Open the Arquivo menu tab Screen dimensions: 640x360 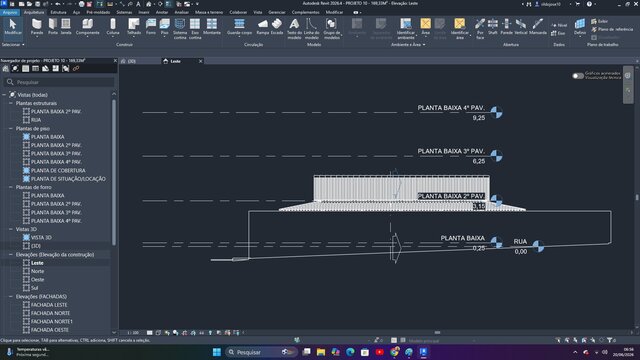pyautogui.click(x=10, y=12)
